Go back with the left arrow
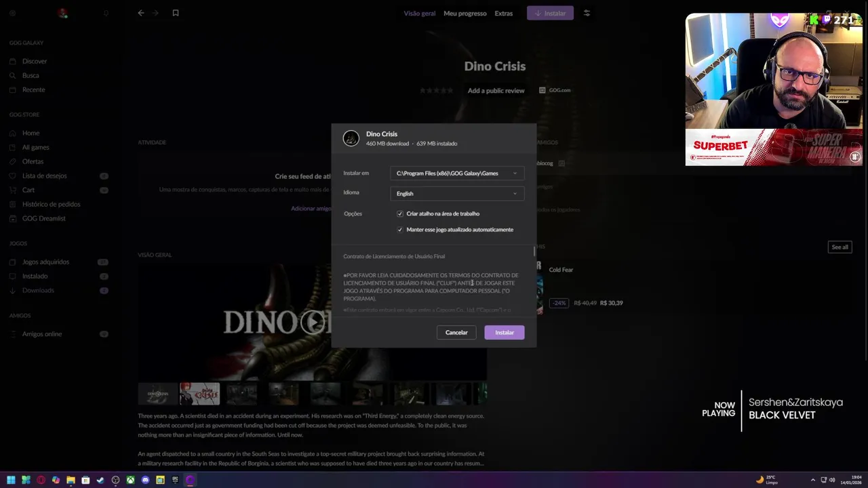Screen dimensions: 868x488 click(x=141, y=13)
